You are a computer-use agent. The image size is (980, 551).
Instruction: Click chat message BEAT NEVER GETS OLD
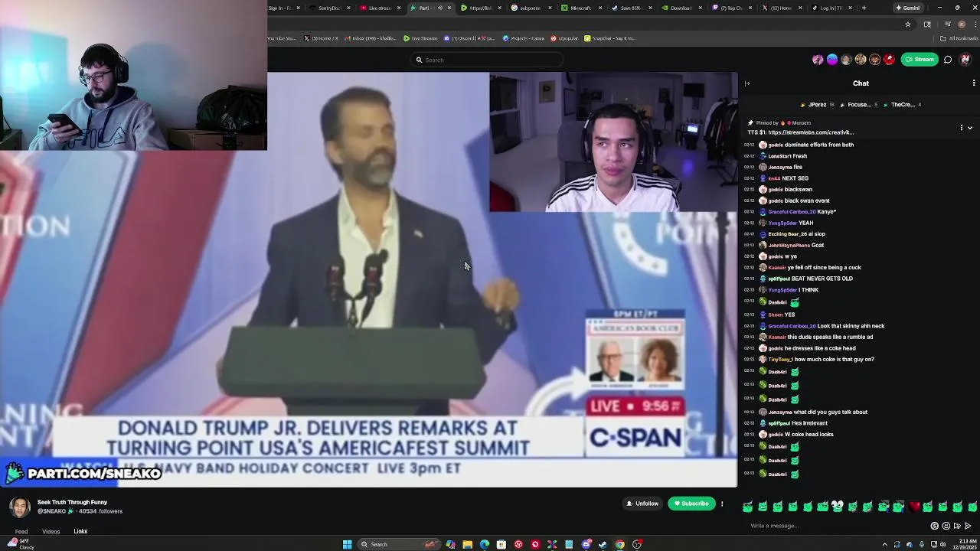[x=822, y=279]
